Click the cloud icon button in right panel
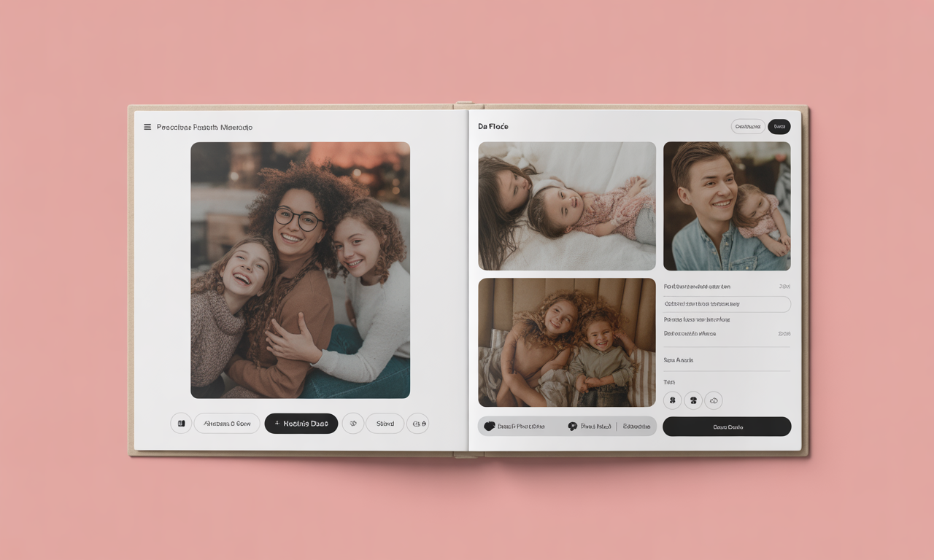The image size is (934, 560). coord(714,400)
